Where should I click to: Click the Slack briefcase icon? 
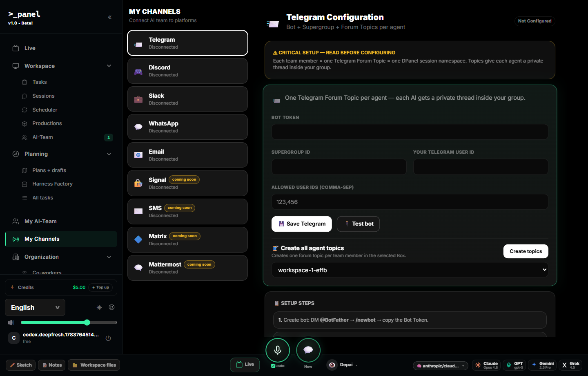(138, 99)
